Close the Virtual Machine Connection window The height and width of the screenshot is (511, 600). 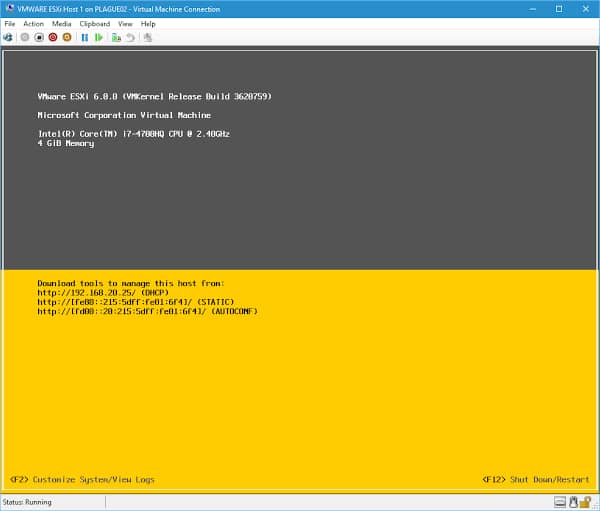pyautogui.click(x=585, y=9)
